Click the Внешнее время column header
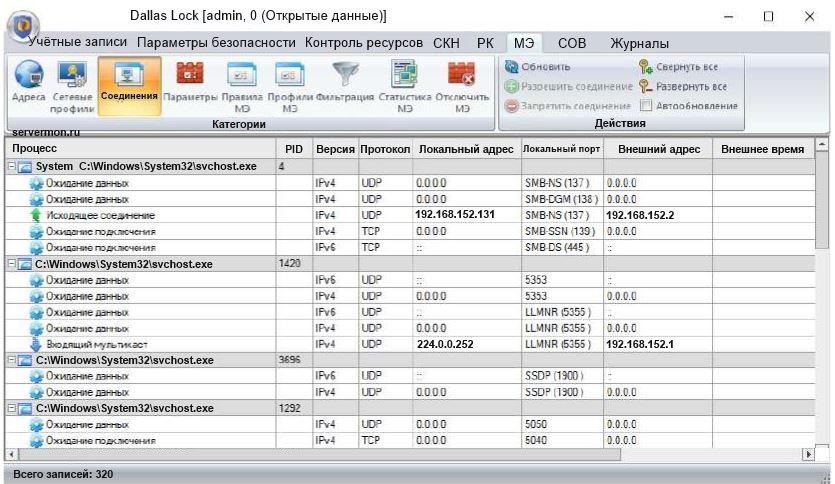 (x=763, y=149)
